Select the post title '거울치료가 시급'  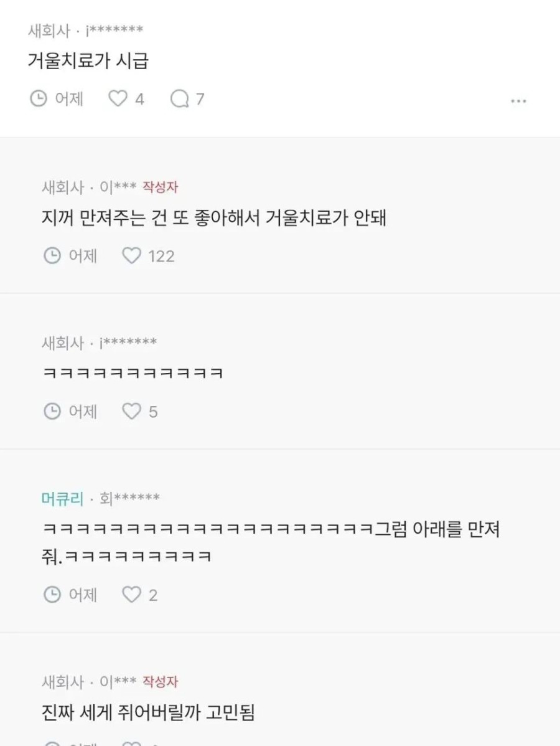88,60
